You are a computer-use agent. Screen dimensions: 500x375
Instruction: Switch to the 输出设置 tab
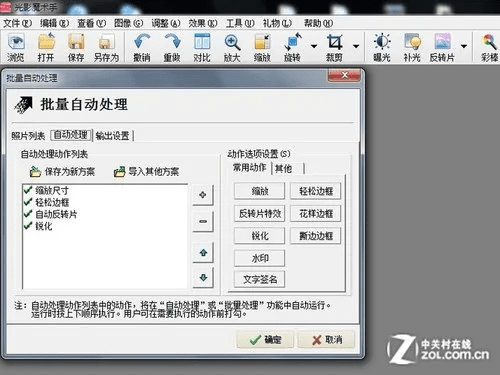(113, 136)
